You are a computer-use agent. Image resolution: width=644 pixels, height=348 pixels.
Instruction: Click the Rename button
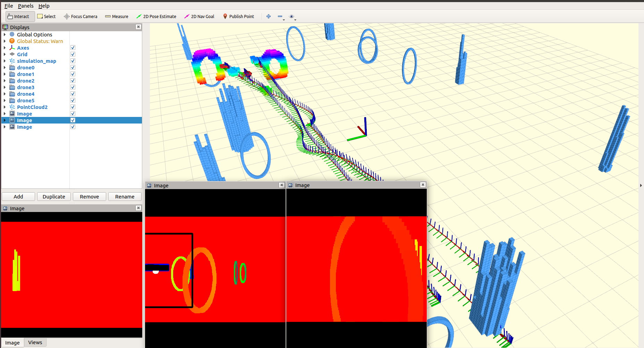click(x=125, y=197)
